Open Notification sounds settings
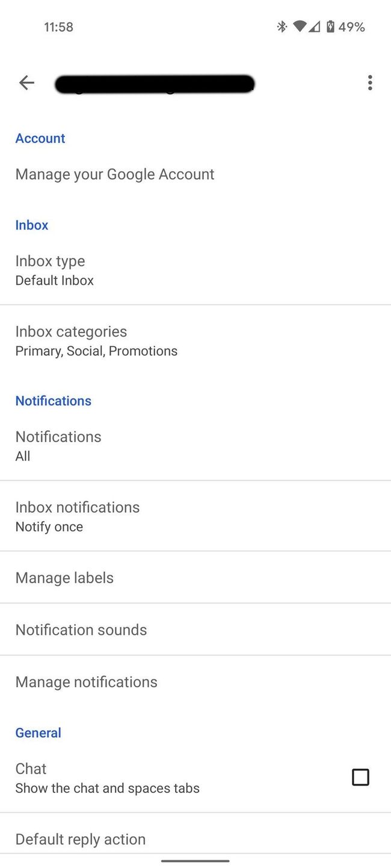The image size is (391, 868). click(x=195, y=629)
